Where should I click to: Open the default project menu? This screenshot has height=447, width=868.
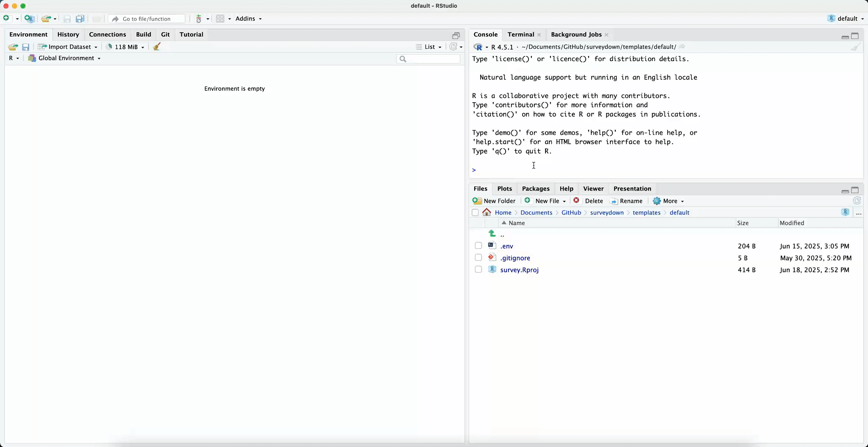point(846,19)
